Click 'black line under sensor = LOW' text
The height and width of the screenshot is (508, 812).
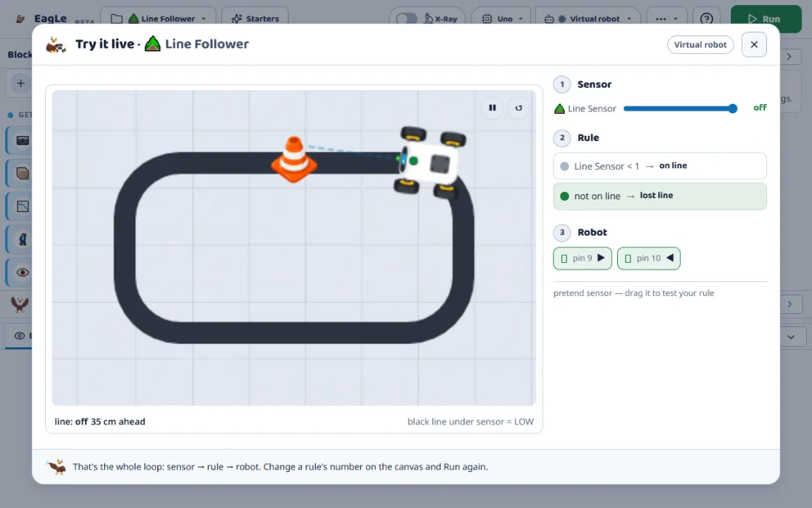tap(470, 422)
